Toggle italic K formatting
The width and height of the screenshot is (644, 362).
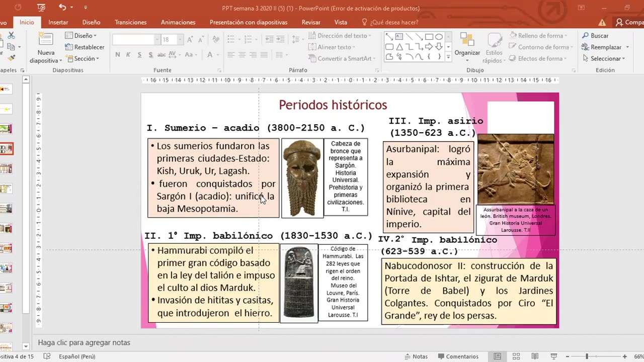pyautogui.click(x=128, y=55)
